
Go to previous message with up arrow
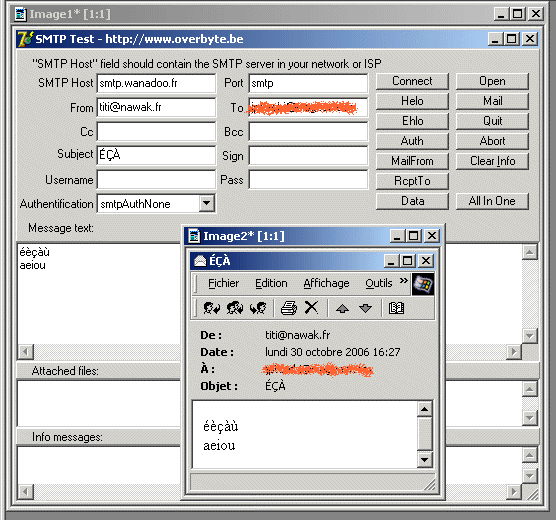[343, 308]
